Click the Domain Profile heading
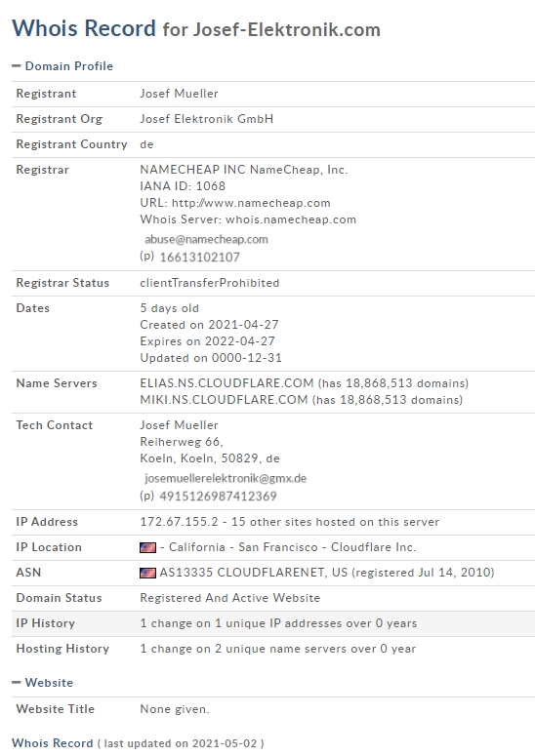The image size is (535, 756). coord(69,66)
